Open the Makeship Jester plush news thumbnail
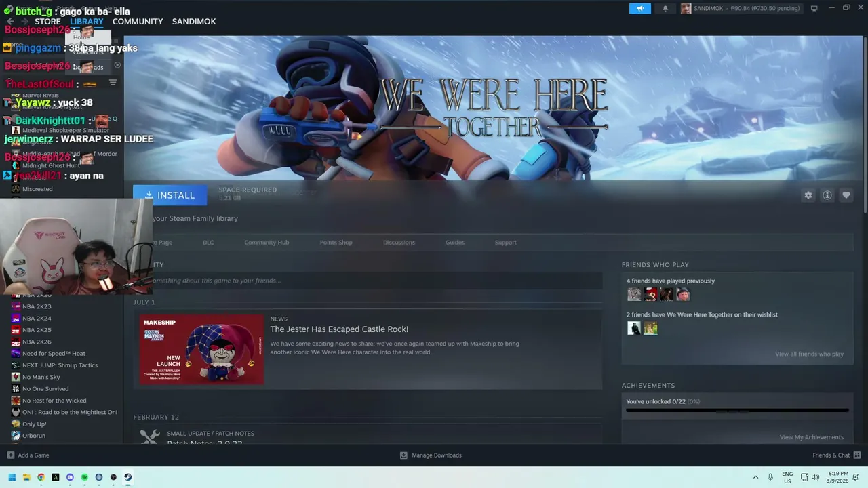This screenshot has height=488, width=868. (201, 349)
